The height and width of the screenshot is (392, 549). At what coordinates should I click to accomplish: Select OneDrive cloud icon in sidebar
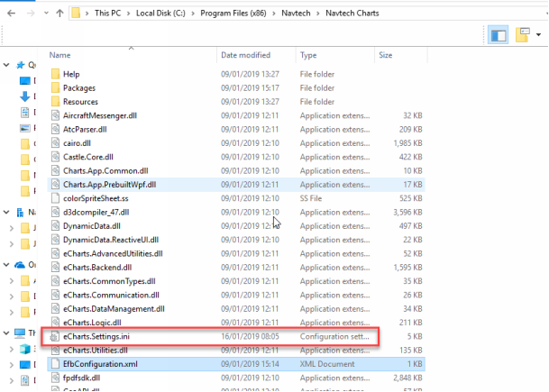click(x=20, y=265)
